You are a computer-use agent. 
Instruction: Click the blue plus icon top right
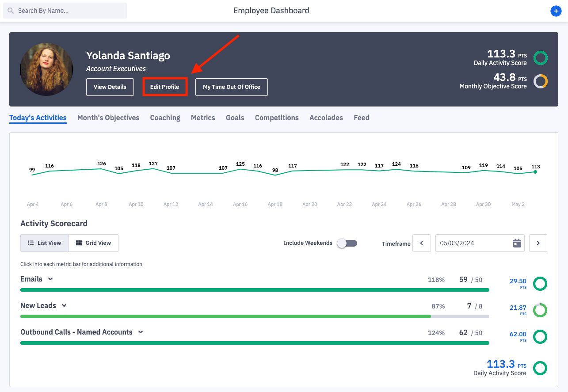point(556,11)
